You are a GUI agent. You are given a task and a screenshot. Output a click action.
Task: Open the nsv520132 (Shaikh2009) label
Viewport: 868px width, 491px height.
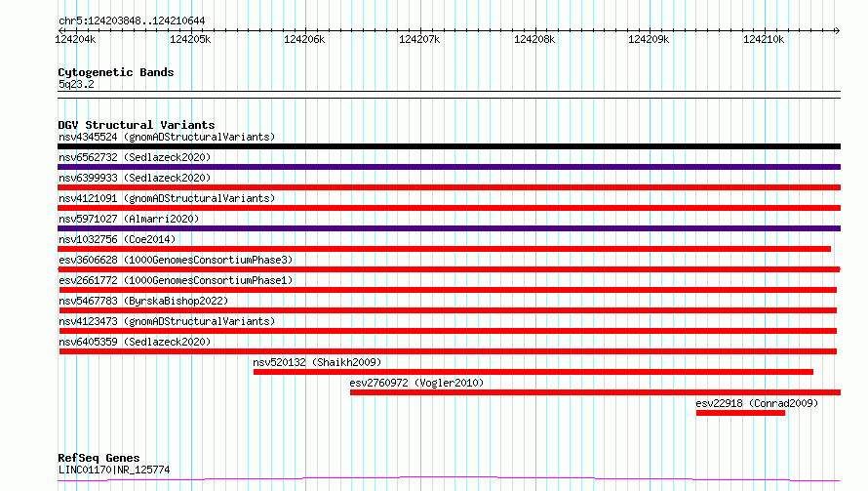coord(317,362)
